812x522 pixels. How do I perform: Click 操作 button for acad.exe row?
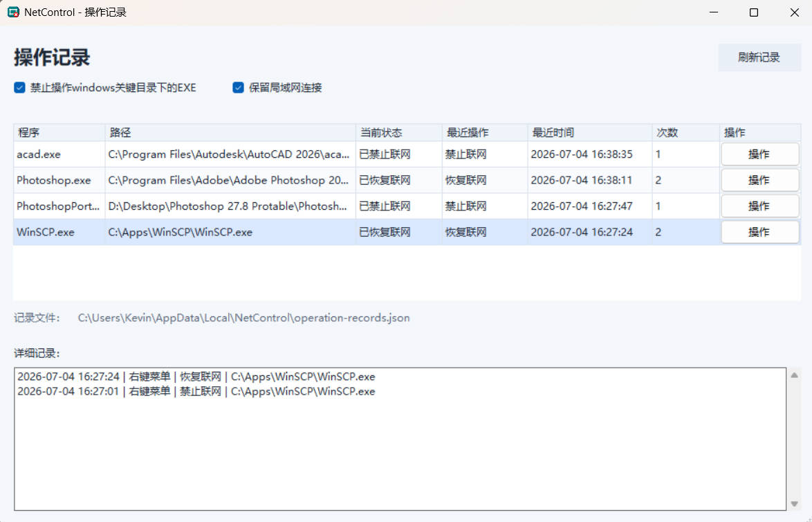click(x=759, y=154)
